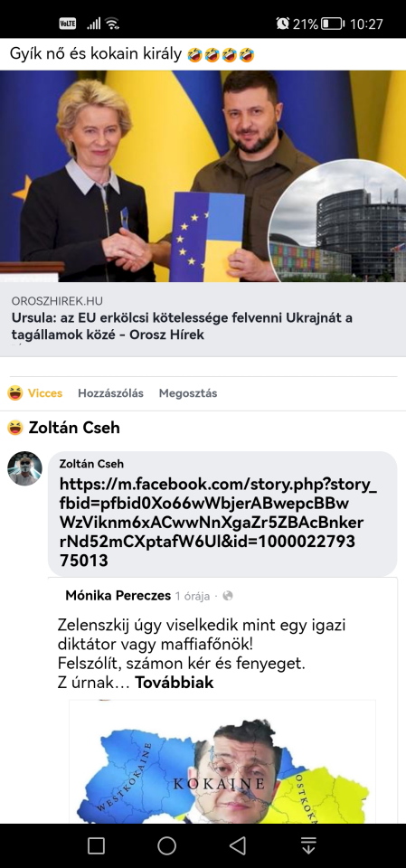Tap the alarm clock status icon
The width and height of the screenshot is (406, 868).
pos(282,24)
